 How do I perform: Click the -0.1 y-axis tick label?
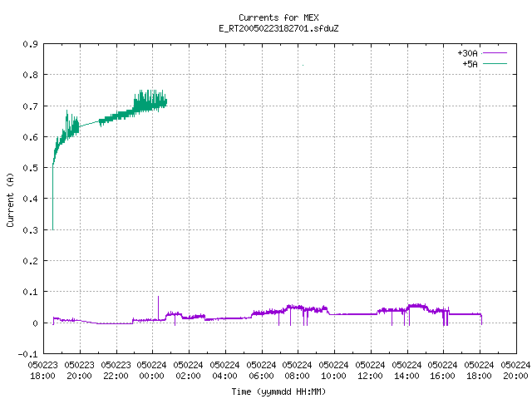click(27, 354)
